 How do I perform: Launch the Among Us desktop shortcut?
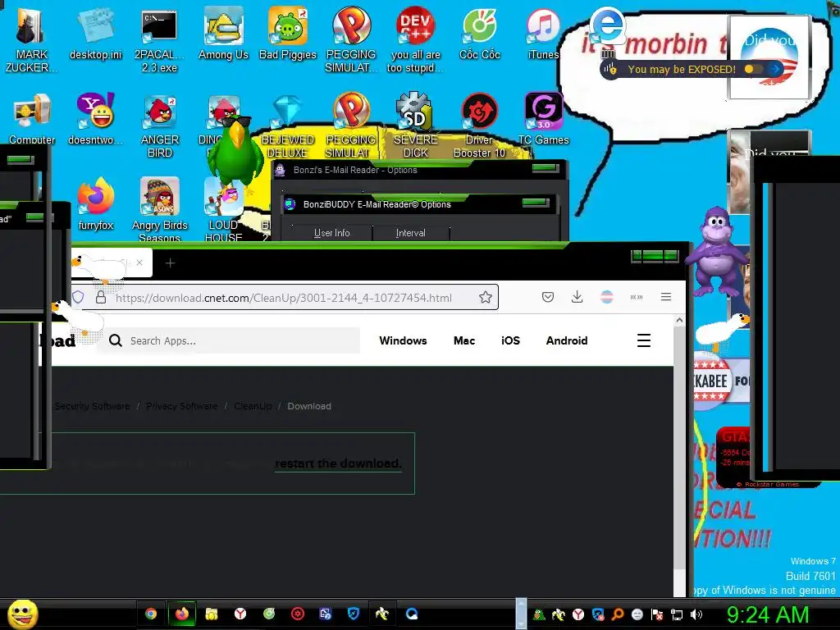[x=223, y=33]
